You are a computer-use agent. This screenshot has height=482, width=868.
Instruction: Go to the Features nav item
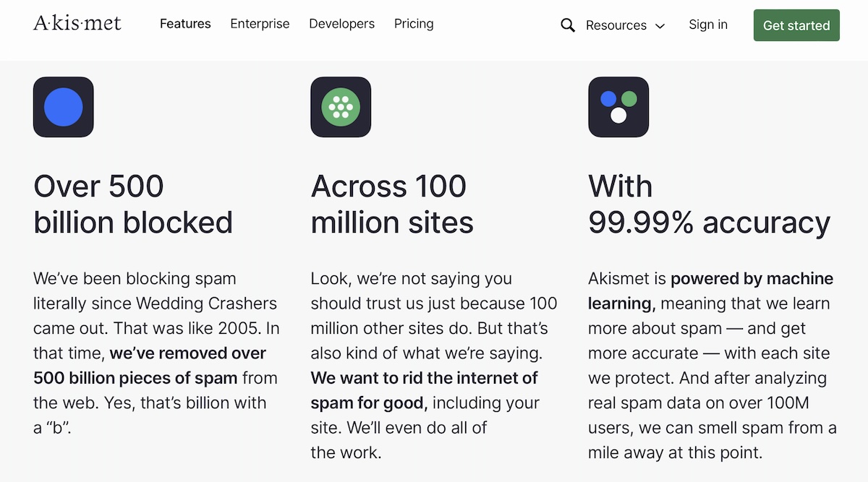[x=185, y=24]
